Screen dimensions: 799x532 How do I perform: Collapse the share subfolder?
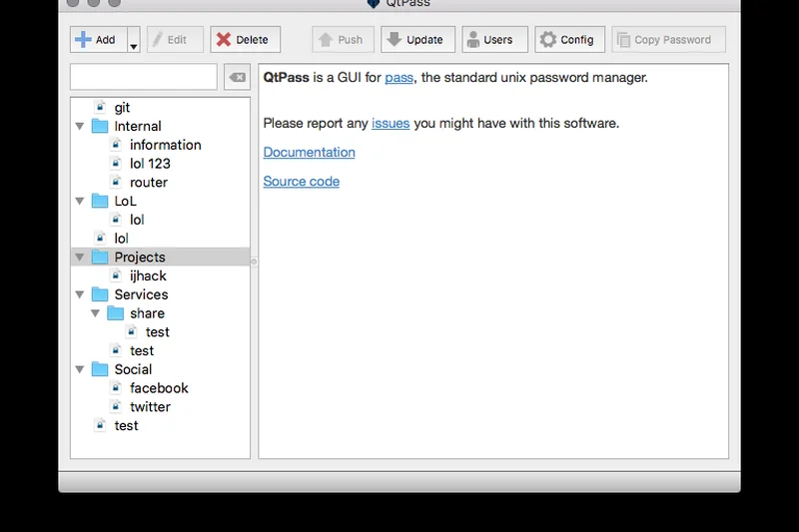(x=96, y=313)
